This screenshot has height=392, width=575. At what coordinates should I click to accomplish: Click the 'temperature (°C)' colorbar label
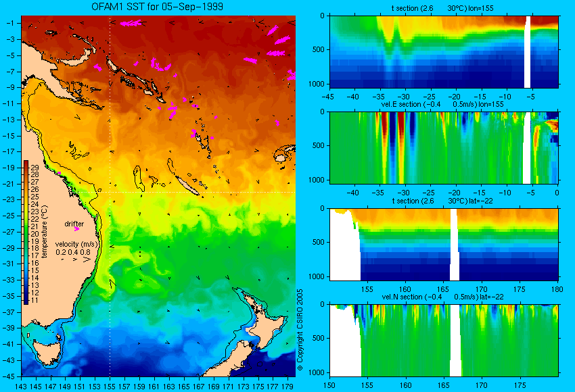(x=44, y=232)
